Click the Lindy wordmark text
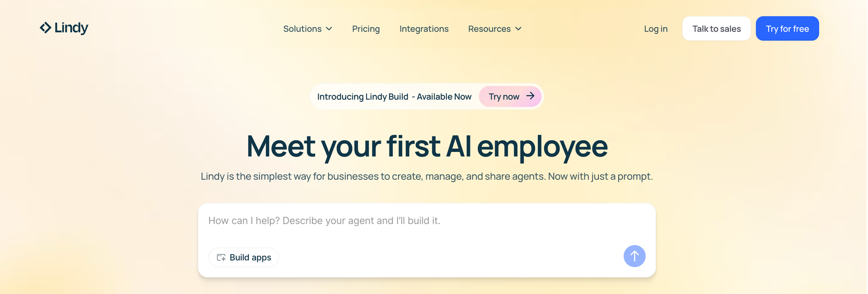 coord(71,28)
